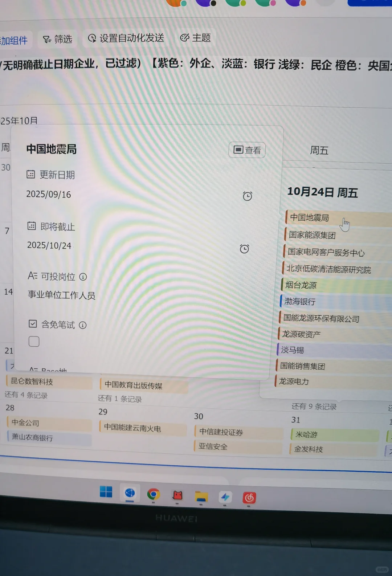Open 米哈游 calendar entry

click(x=334, y=435)
